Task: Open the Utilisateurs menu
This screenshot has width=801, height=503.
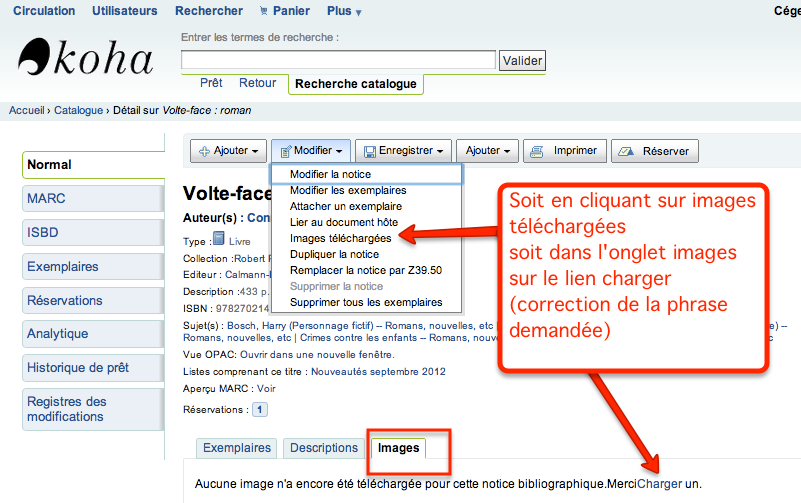Action: coord(125,11)
